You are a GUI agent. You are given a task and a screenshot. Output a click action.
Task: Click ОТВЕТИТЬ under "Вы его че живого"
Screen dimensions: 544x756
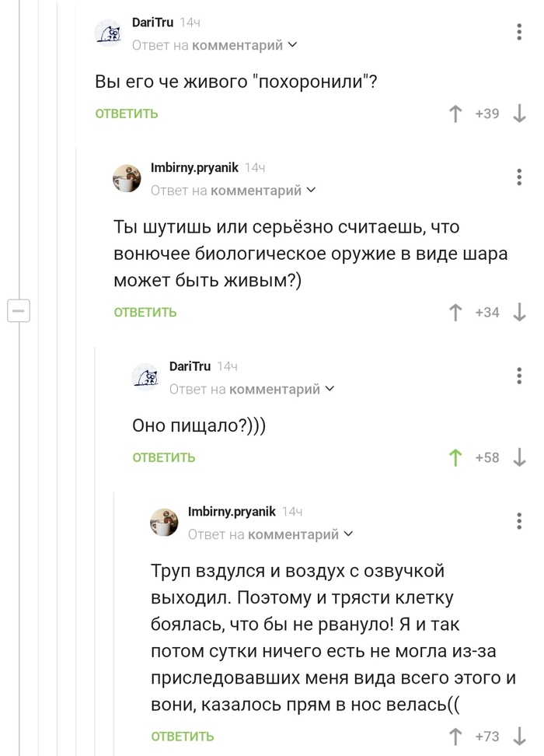[x=127, y=114]
